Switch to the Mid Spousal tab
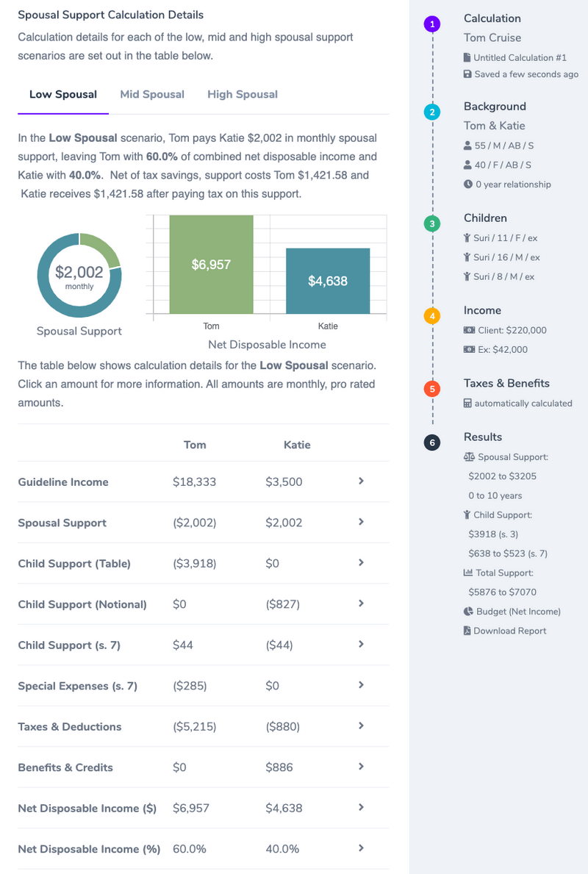 point(152,94)
